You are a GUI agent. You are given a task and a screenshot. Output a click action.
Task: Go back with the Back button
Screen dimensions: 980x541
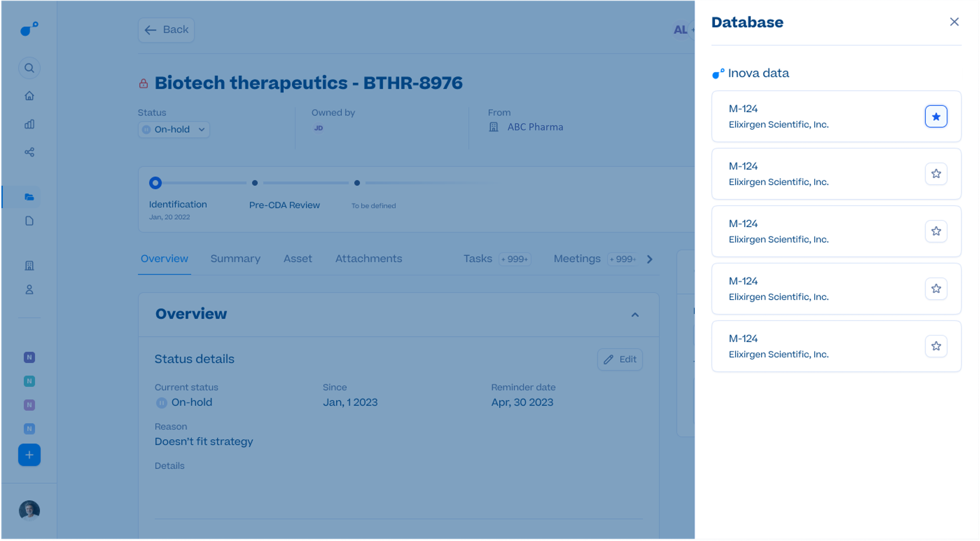166,30
